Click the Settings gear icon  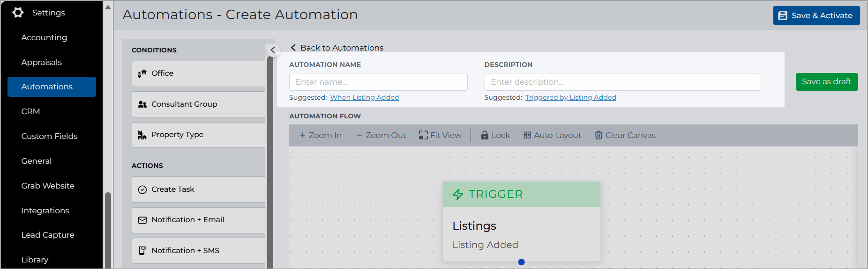[x=18, y=13]
